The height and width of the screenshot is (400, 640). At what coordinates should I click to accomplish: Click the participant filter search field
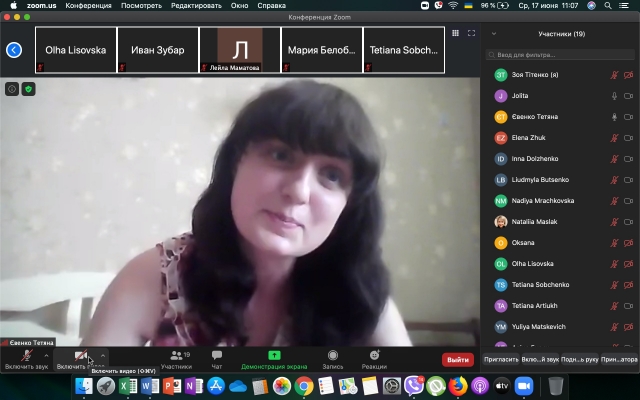click(560, 55)
